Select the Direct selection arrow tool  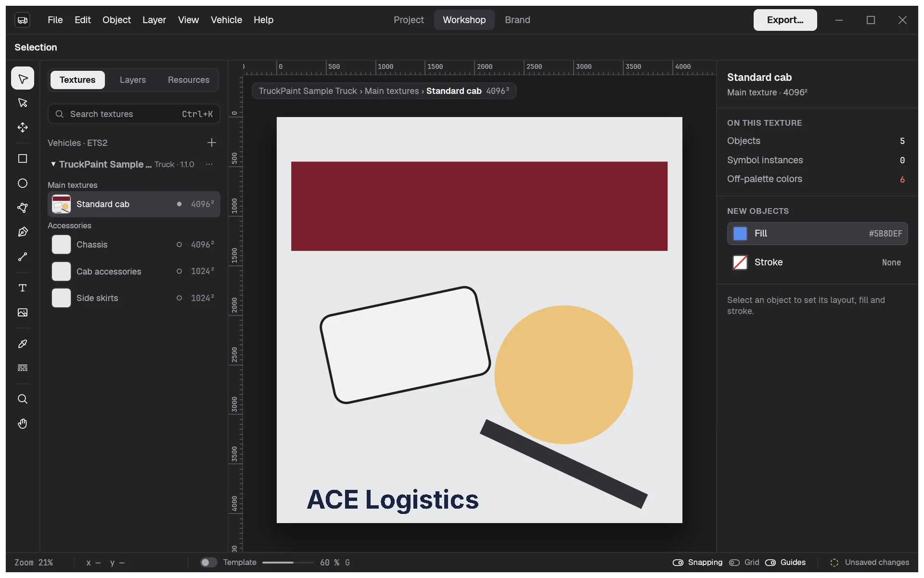(x=23, y=103)
